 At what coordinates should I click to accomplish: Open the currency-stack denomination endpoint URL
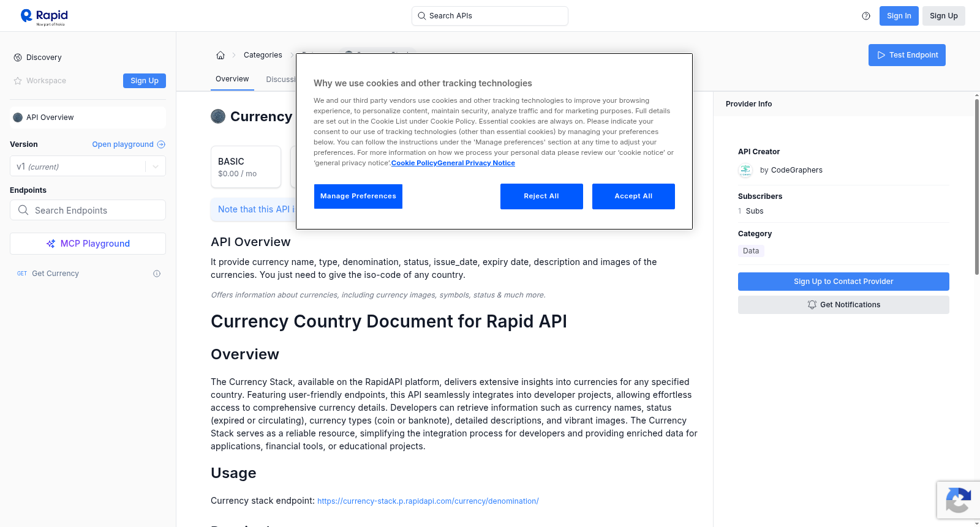(428, 501)
